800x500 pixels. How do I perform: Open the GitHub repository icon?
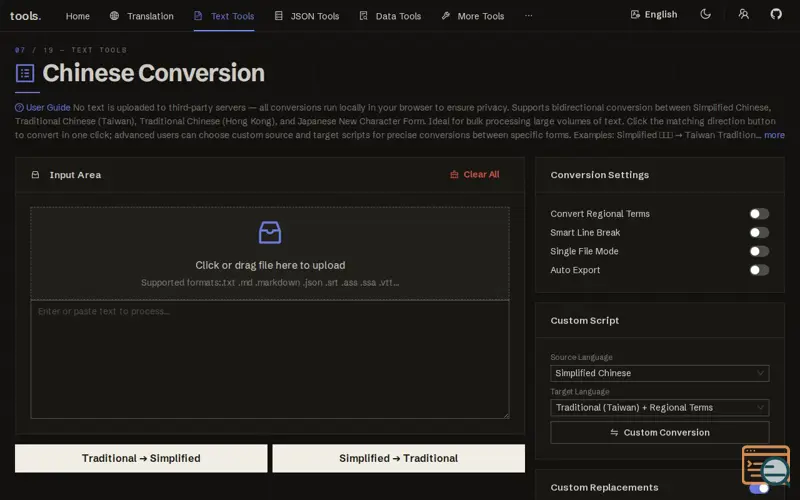[x=776, y=14]
